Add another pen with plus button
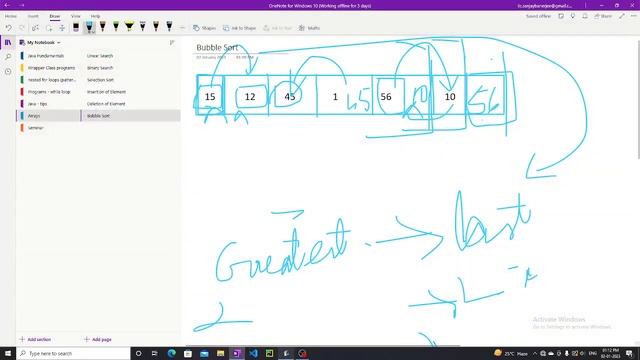This screenshot has height=360, width=640. [182, 28]
